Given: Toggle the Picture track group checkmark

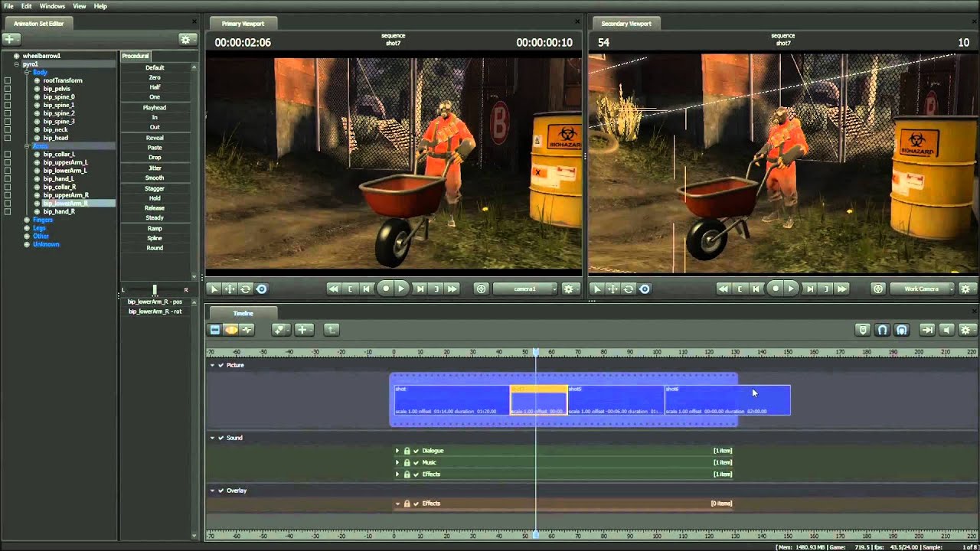Looking at the screenshot, I should 220,365.
